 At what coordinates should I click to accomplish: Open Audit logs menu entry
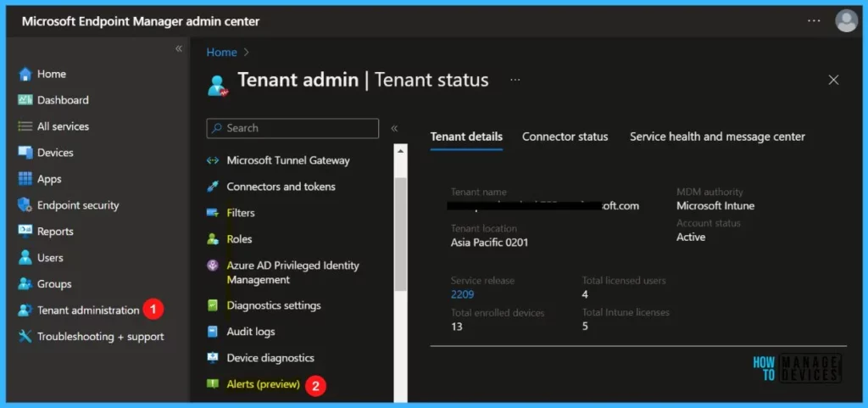point(251,332)
